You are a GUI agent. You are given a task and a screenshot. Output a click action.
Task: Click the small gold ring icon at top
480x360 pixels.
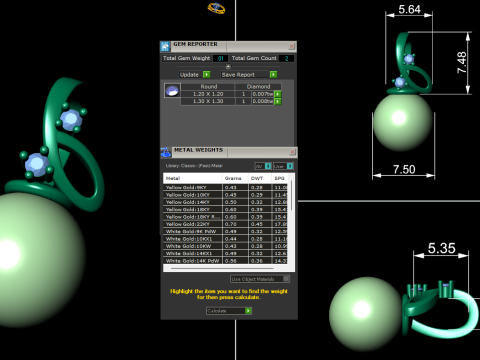[216, 8]
